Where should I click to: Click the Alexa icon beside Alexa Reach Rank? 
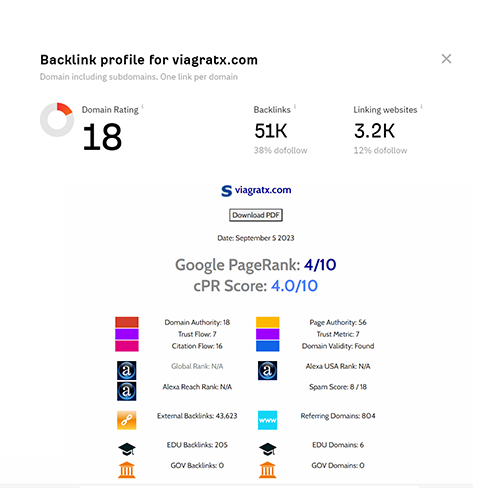coord(126,391)
